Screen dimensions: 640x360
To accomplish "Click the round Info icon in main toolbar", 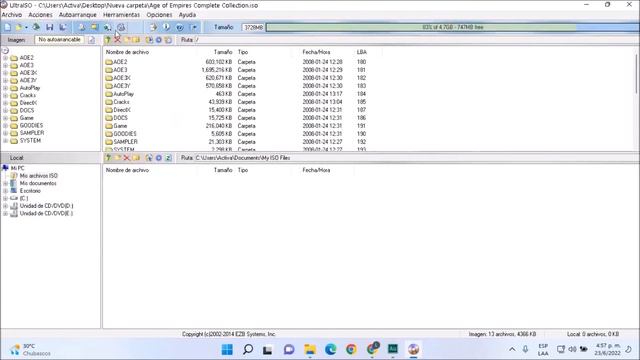I will (x=166, y=27).
